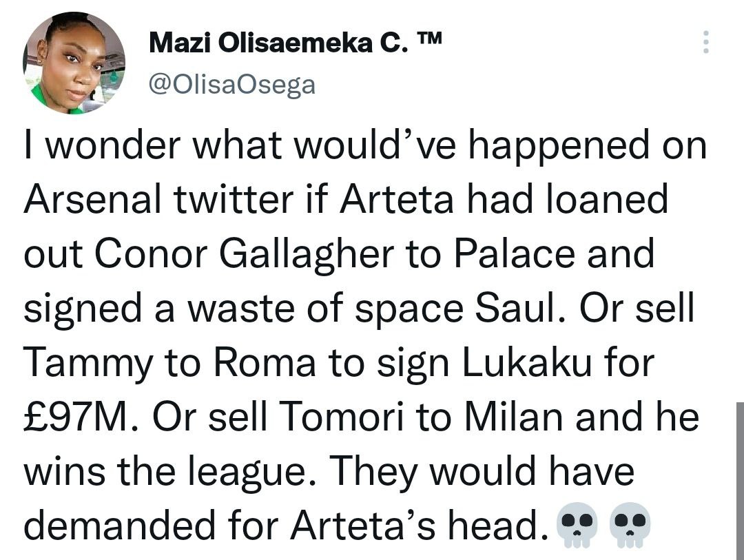Click the profile picture avatar
The width and height of the screenshot is (744, 560).
74,63
